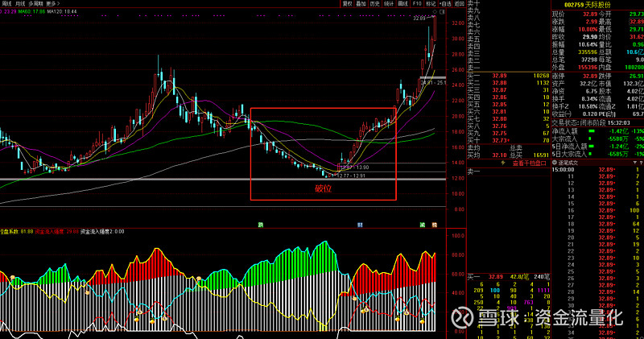644x339 pixels.
Task: Toggle 自选 add to watchlist
Action: [x=444, y=3]
